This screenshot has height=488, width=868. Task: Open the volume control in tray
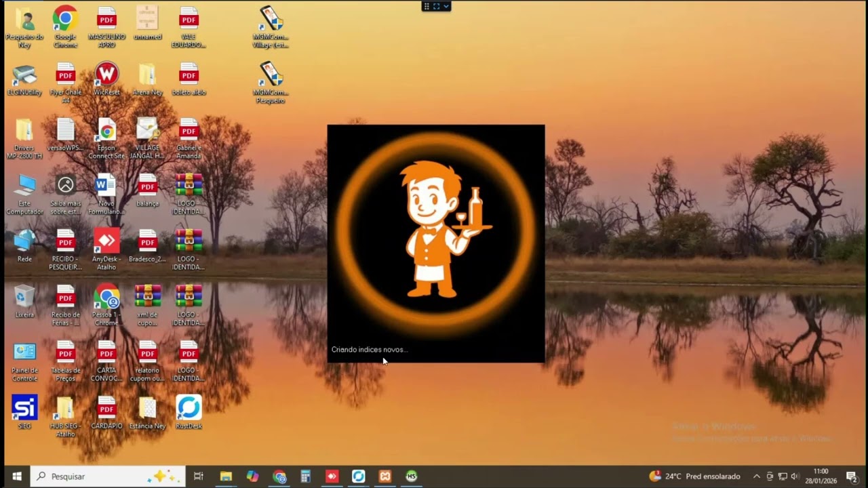tap(795, 476)
